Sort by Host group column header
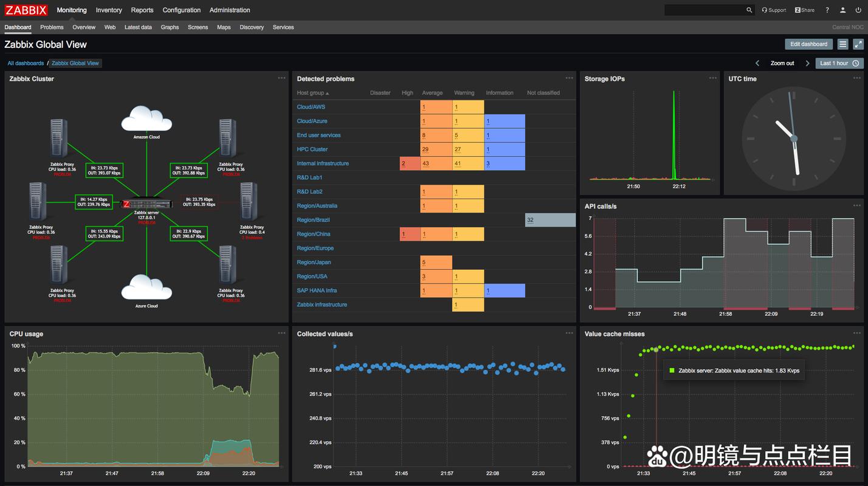868x486 pixels. click(312, 93)
